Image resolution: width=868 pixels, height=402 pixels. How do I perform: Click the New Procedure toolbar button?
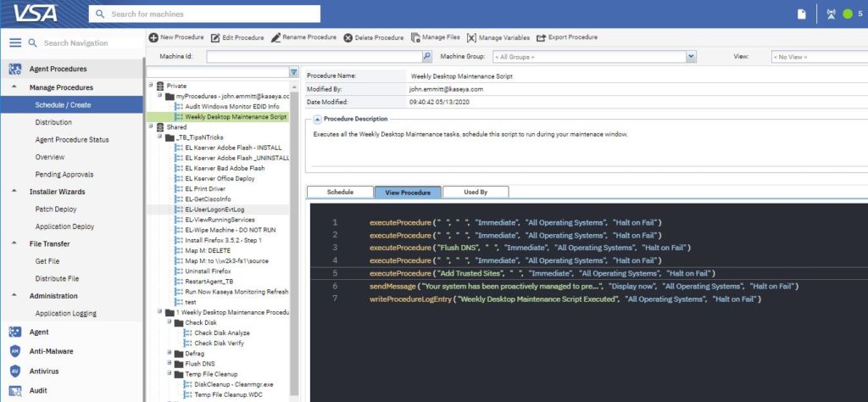176,37
